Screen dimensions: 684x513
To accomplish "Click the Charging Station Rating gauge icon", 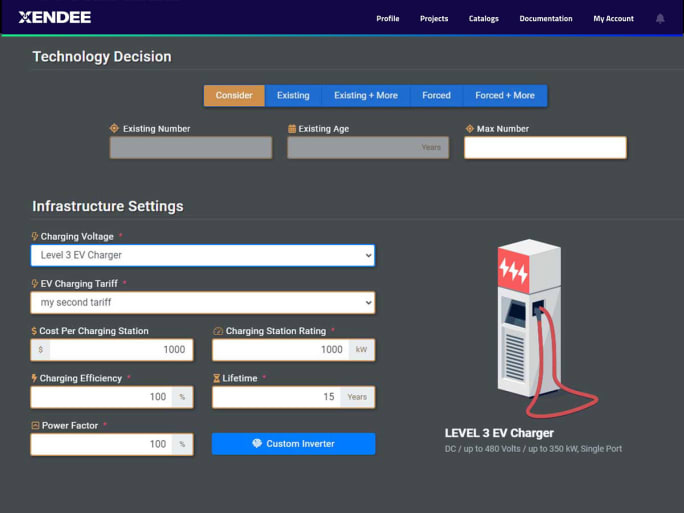I will coord(218,331).
